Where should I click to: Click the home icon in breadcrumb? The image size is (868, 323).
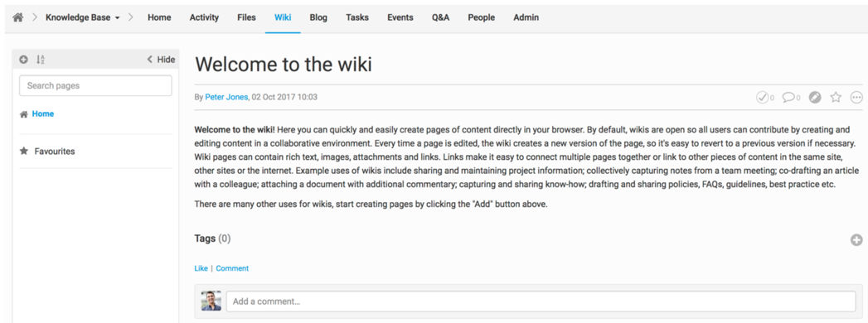[x=18, y=17]
